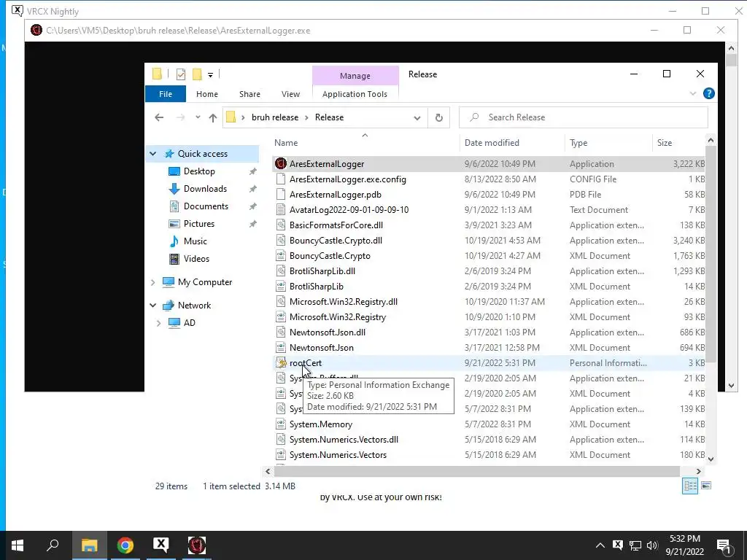Open the notification center icon
747x560 pixels.
(724, 545)
